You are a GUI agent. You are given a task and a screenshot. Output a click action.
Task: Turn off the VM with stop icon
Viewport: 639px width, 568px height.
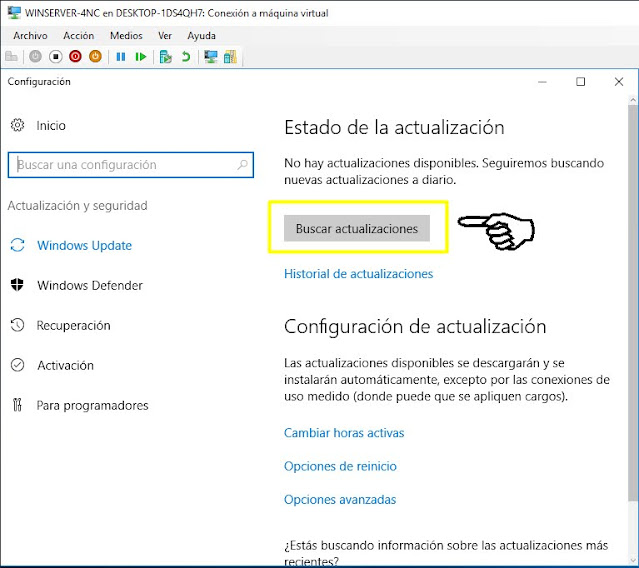point(55,57)
